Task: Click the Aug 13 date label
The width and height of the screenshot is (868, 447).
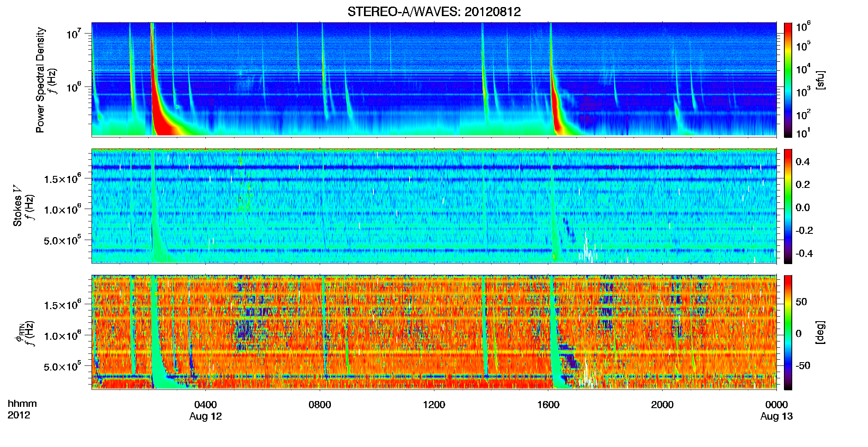Action: click(x=776, y=416)
